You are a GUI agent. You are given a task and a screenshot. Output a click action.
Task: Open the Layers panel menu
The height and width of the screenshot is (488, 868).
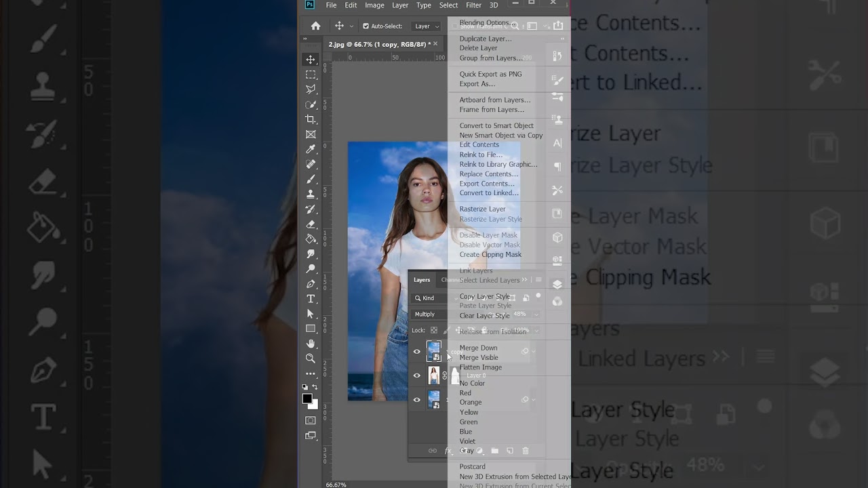(538, 280)
